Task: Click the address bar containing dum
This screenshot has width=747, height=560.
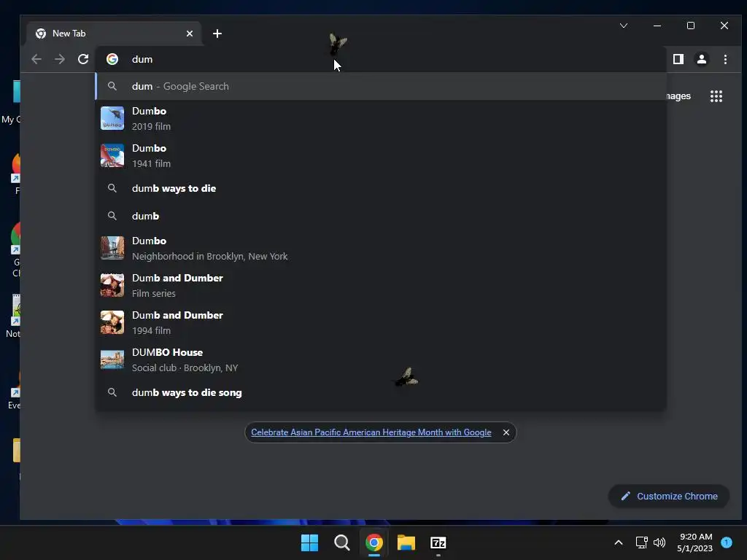Action: pos(381,59)
